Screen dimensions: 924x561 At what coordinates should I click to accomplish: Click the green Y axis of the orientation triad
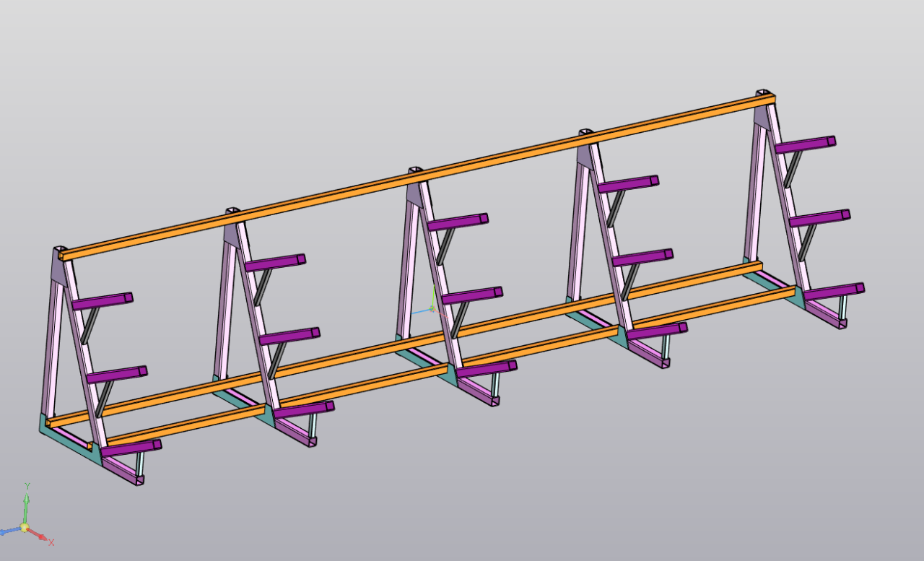26,505
